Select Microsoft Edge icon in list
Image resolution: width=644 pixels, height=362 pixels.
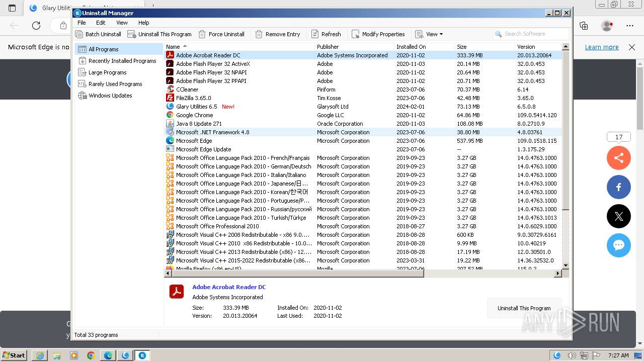(x=170, y=141)
